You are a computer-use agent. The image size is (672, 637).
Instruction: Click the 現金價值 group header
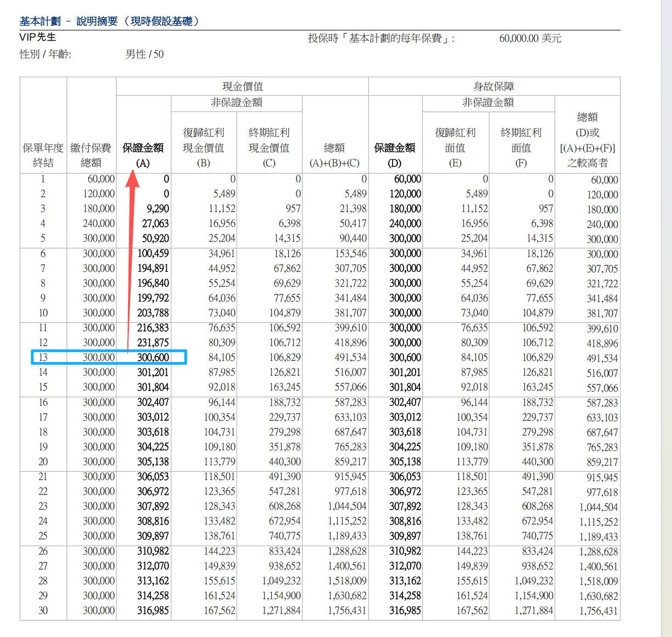tap(242, 86)
